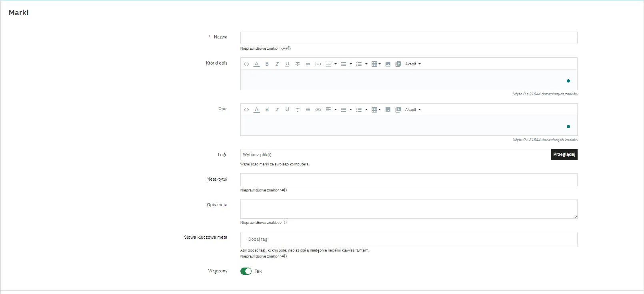644x294 pixels.
Task: Toggle bold in Krótki opis editor
Action: [267, 64]
